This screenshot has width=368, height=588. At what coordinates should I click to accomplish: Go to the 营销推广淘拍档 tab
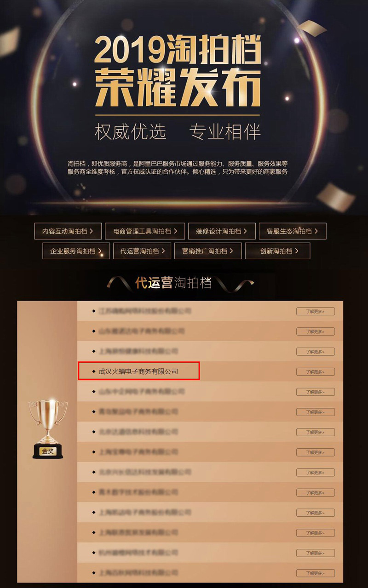click(208, 251)
